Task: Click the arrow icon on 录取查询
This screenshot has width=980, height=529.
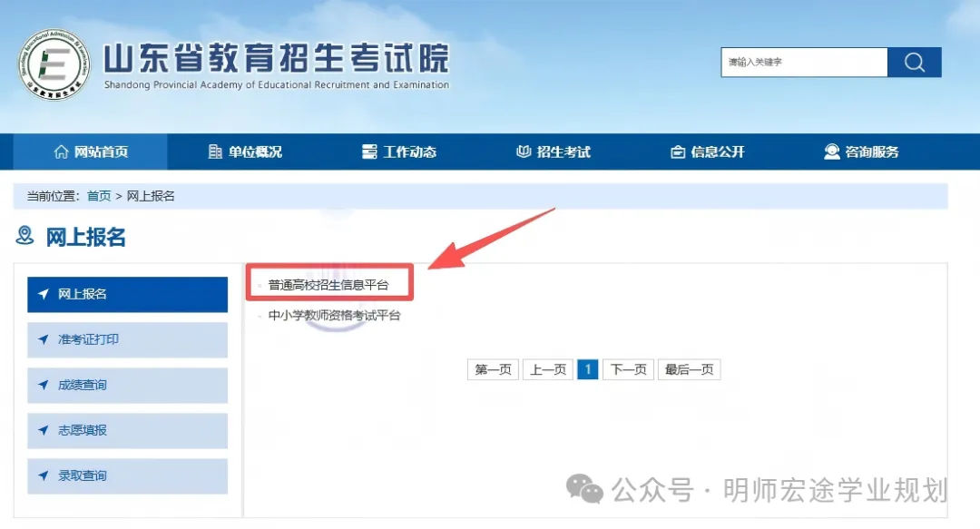Action: [x=44, y=475]
